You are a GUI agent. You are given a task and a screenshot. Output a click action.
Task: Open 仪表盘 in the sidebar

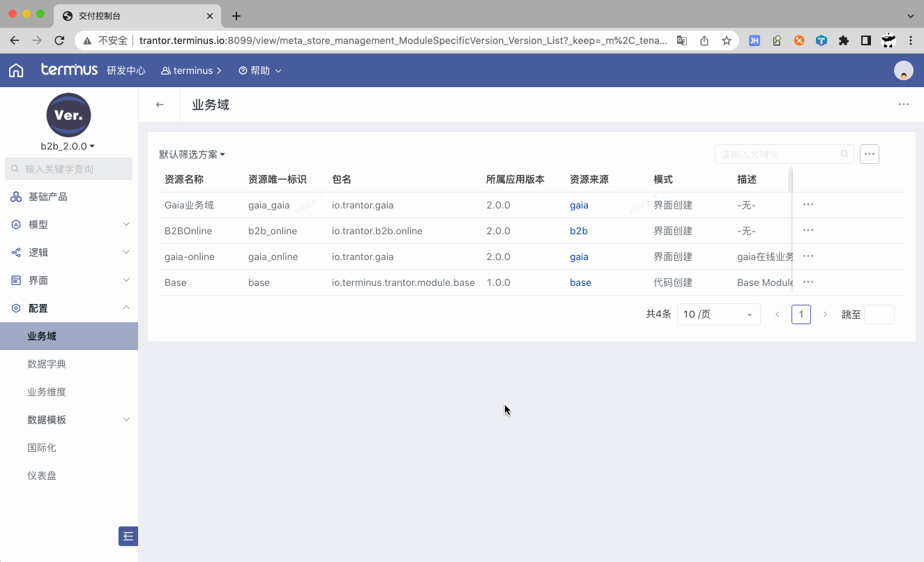[69, 476]
